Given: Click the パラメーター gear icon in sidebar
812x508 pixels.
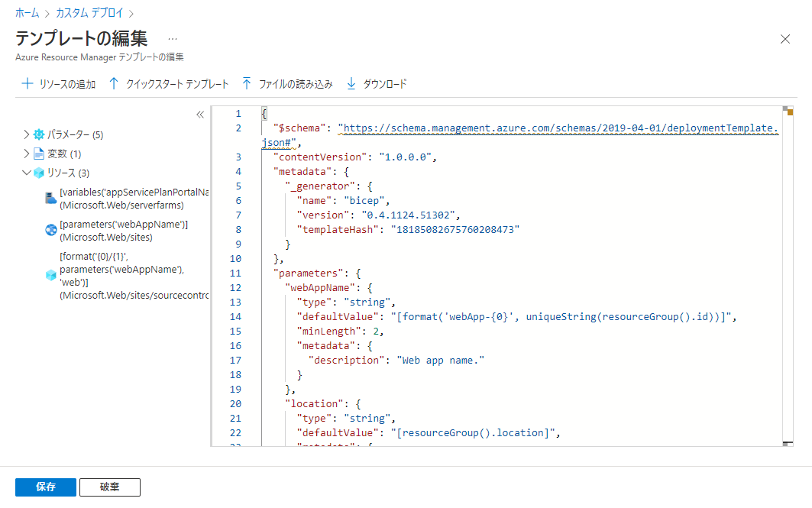Looking at the screenshot, I should tap(38, 133).
